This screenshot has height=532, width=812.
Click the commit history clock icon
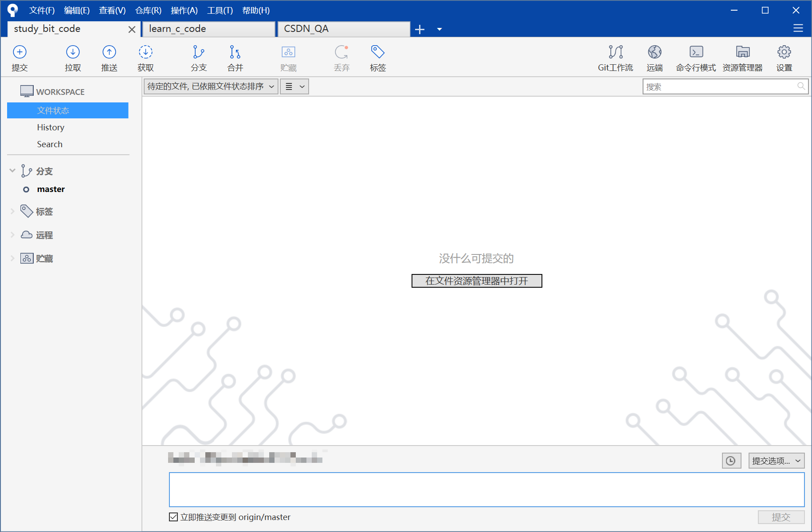(x=731, y=461)
